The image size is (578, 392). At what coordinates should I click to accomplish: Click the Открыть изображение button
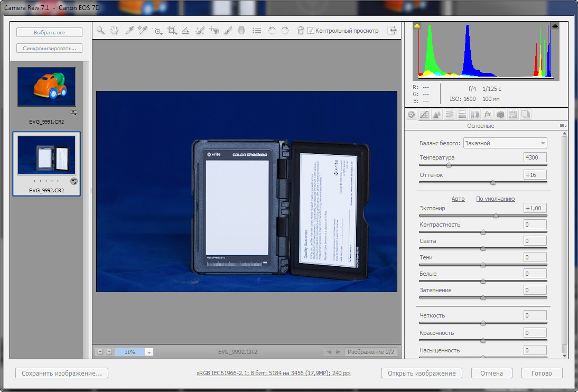pyautogui.click(x=422, y=373)
